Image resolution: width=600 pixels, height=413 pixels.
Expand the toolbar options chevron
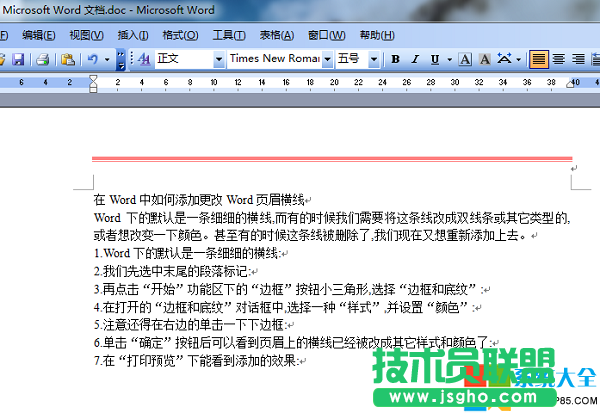click(x=121, y=60)
